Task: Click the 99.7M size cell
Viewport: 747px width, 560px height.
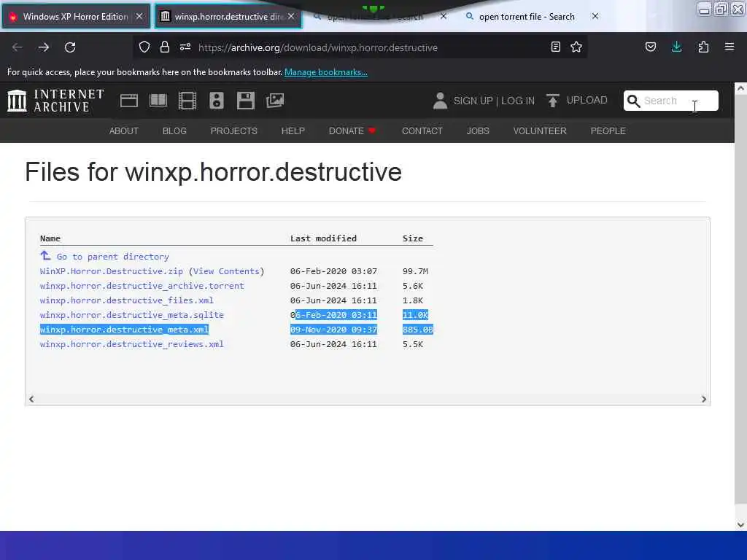Action: pyautogui.click(x=415, y=271)
